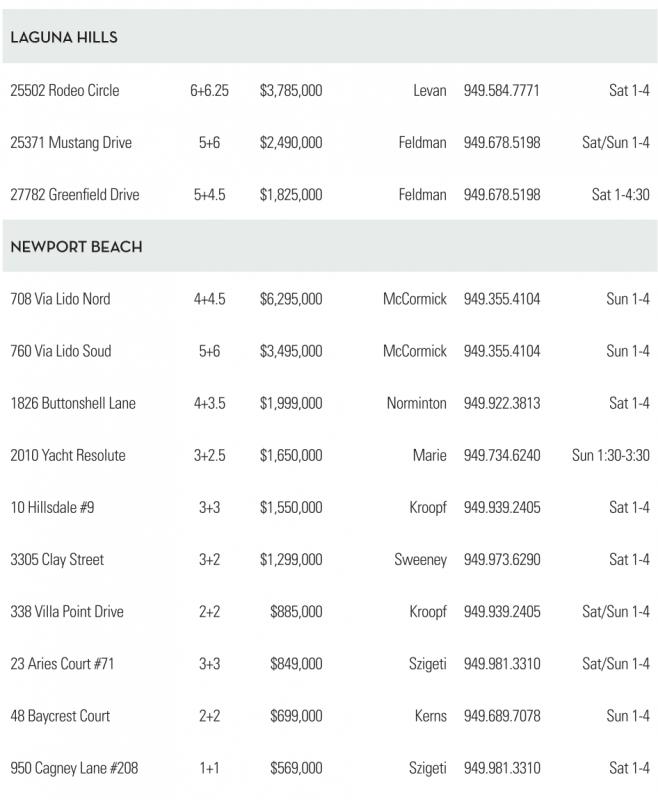Viewport: 658px width, 800px height.
Task: Select the Sun 1:30-3:30 open house time
Action: tap(610, 455)
